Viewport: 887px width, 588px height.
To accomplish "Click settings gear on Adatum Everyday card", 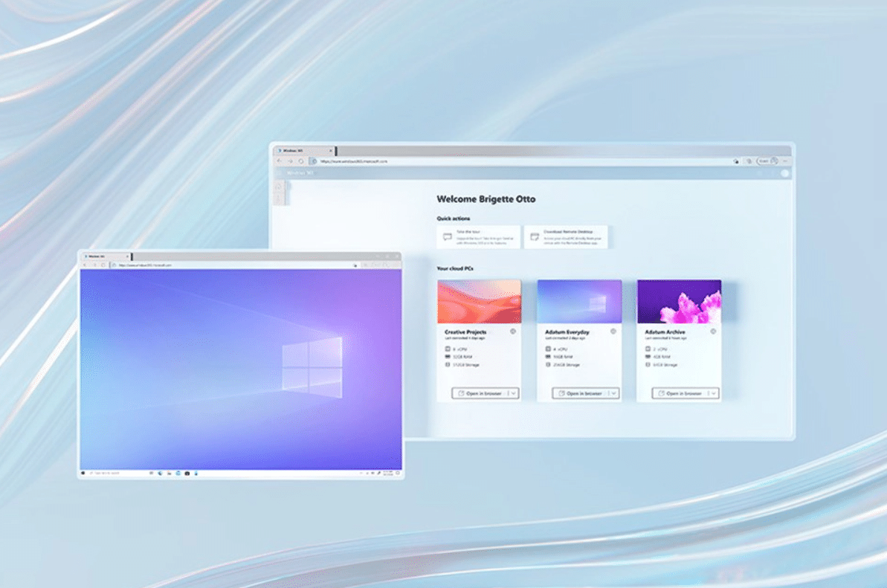I will [613, 332].
